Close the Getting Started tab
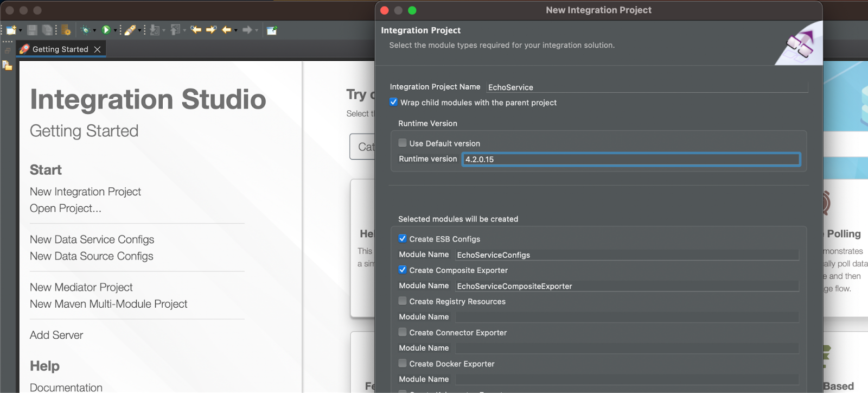 point(97,49)
